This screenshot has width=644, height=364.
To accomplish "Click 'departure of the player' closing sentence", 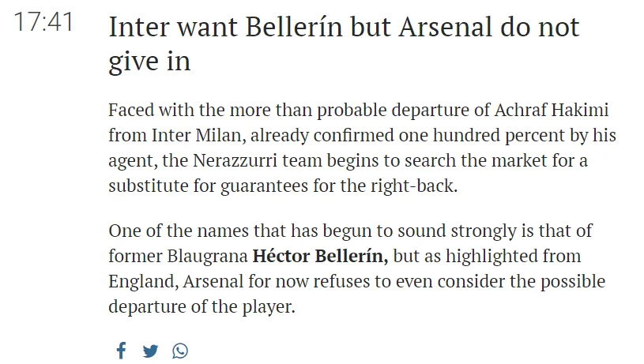I will click(x=201, y=307).
